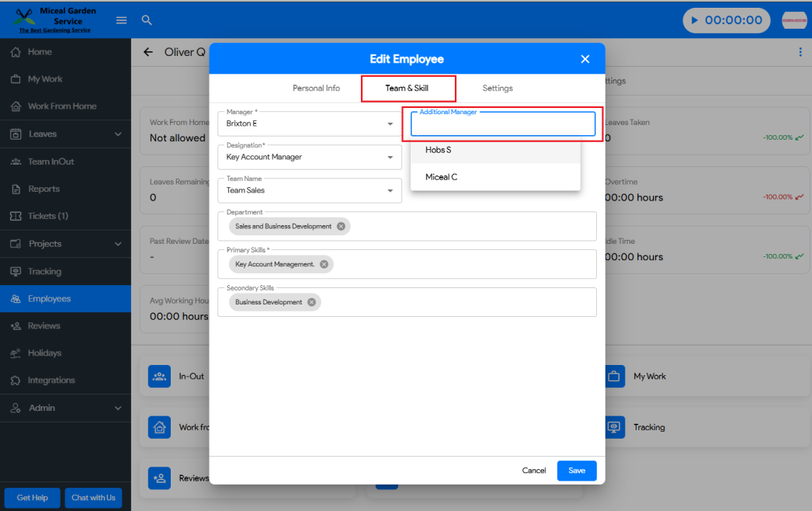Switch to the Personal Info tab

coord(316,89)
